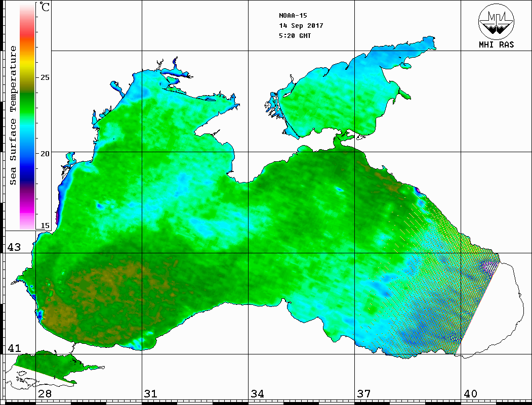This screenshot has height=405, width=532.
Task: Click the '25' value on temperature scale
Action: (x=45, y=77)
